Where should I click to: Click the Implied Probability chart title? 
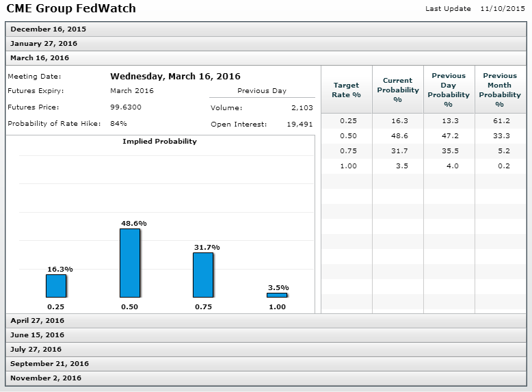[x=159, y=141]
